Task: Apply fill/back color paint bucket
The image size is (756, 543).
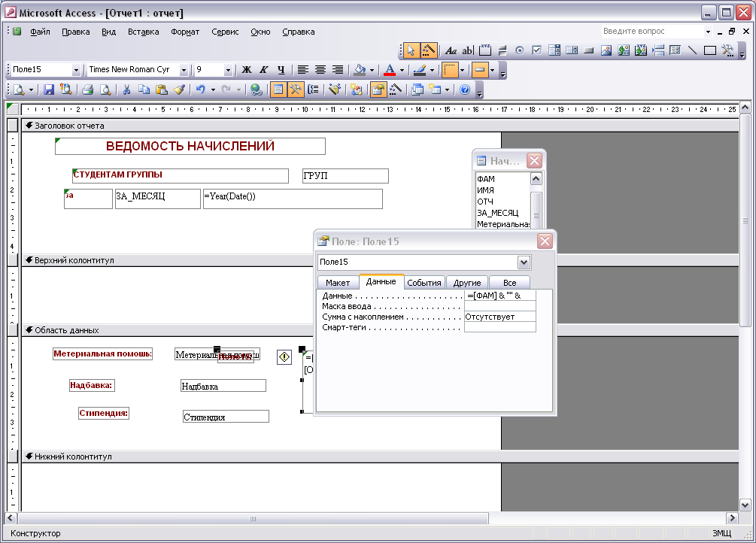Action: pos(360,70)
